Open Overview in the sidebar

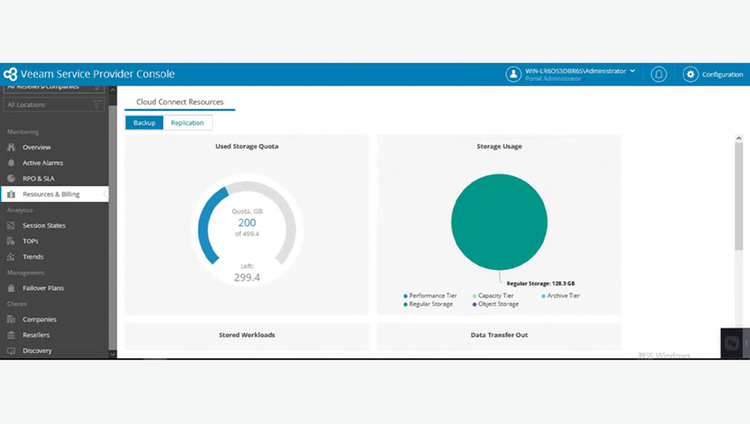click(36, 147)
